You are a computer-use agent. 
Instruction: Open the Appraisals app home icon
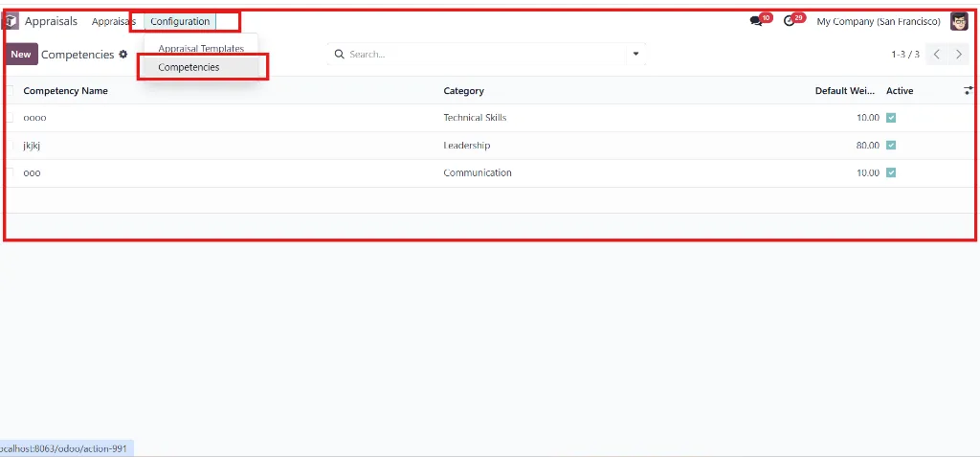tap(11, 21)
